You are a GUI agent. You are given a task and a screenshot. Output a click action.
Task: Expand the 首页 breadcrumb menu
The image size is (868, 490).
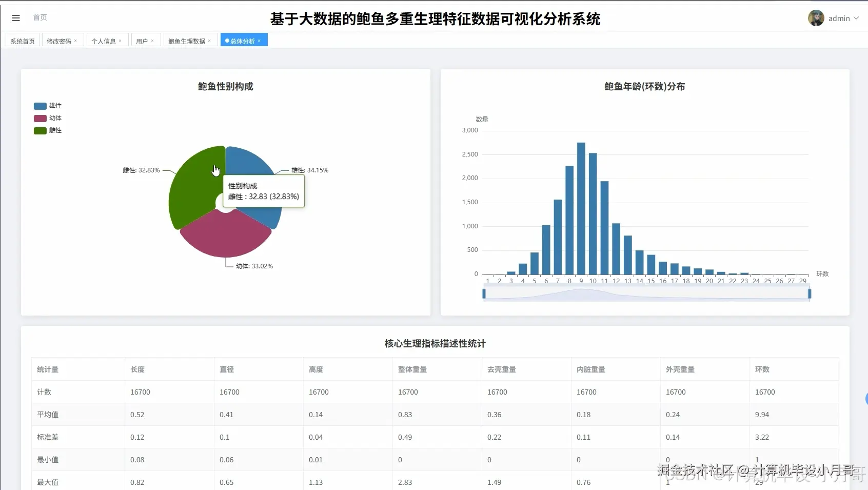(x=40, y=17)
